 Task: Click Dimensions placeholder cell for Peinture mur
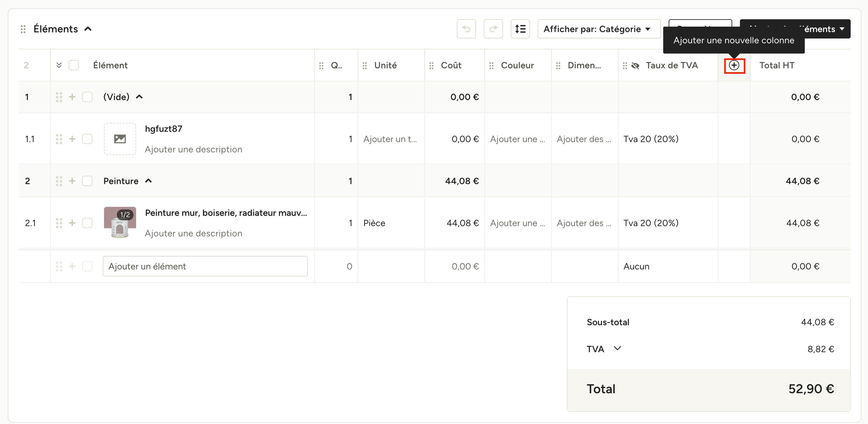(585, 223)
